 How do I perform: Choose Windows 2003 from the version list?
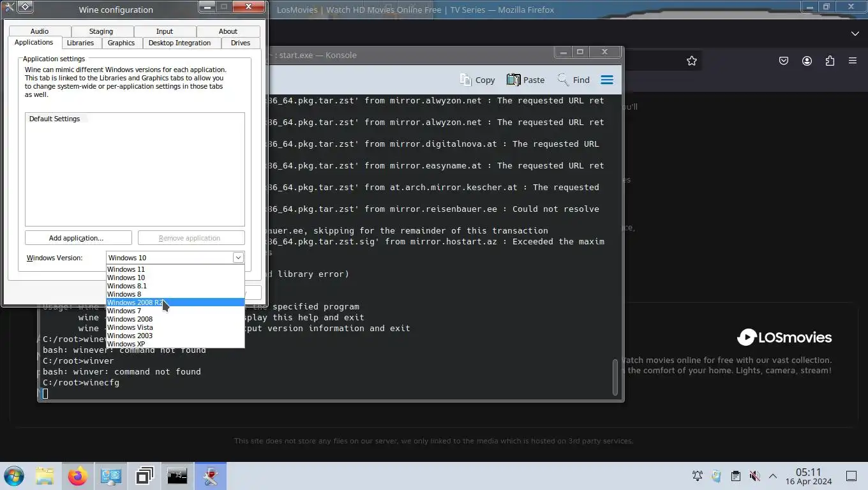click(x=175, y=336)
